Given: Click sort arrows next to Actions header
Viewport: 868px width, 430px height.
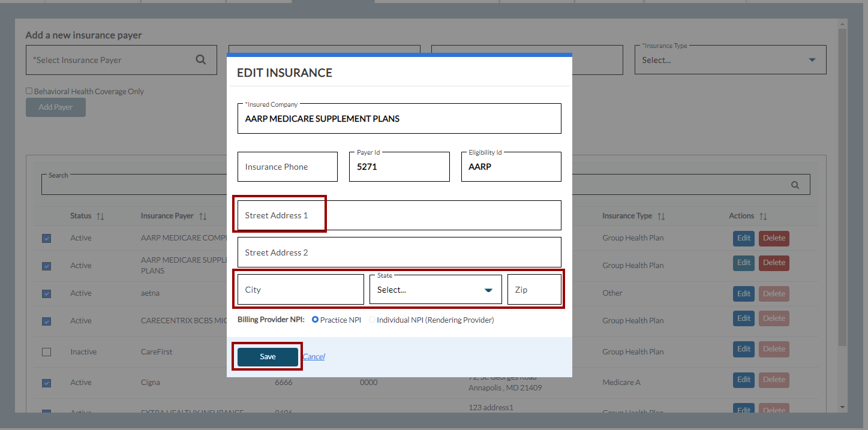Looking at the screenshot, I should [x=763, y=216].
